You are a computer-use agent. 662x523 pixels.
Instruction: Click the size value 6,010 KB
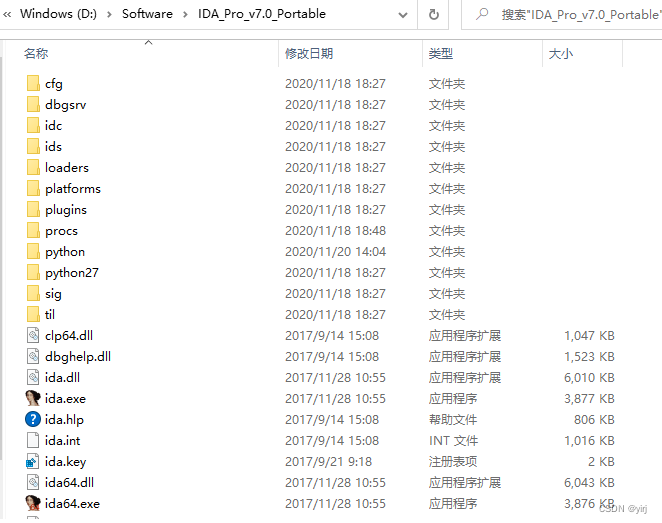(589, 377)
